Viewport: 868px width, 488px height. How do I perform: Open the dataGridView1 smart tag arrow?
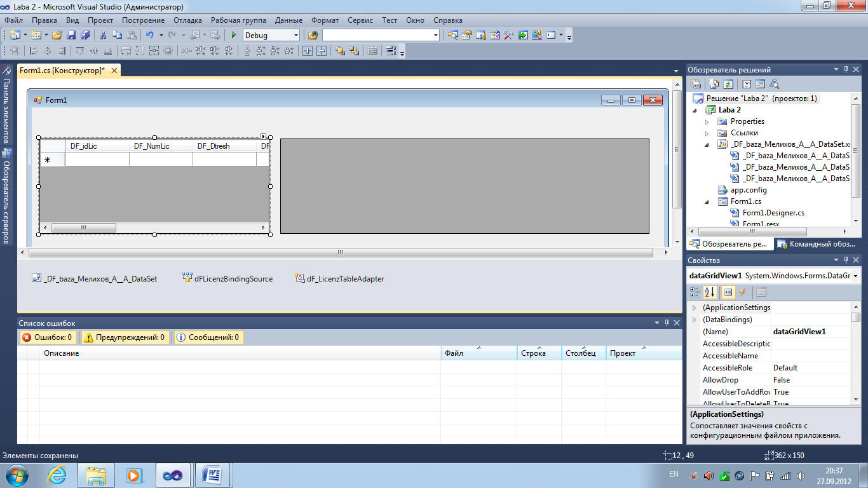tap(264, 137)
